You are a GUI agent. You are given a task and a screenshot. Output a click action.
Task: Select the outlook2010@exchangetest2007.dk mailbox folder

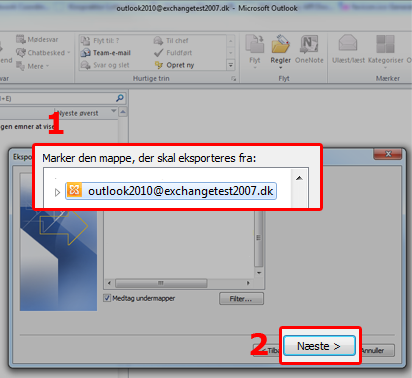pyautogui.click(x=171, y=191)
